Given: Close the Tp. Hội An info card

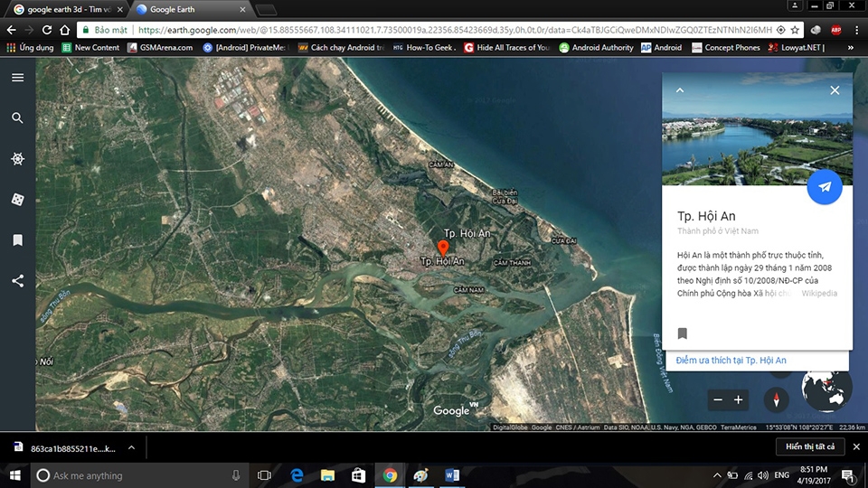Looking at the screenshot, I should (835, 90).
